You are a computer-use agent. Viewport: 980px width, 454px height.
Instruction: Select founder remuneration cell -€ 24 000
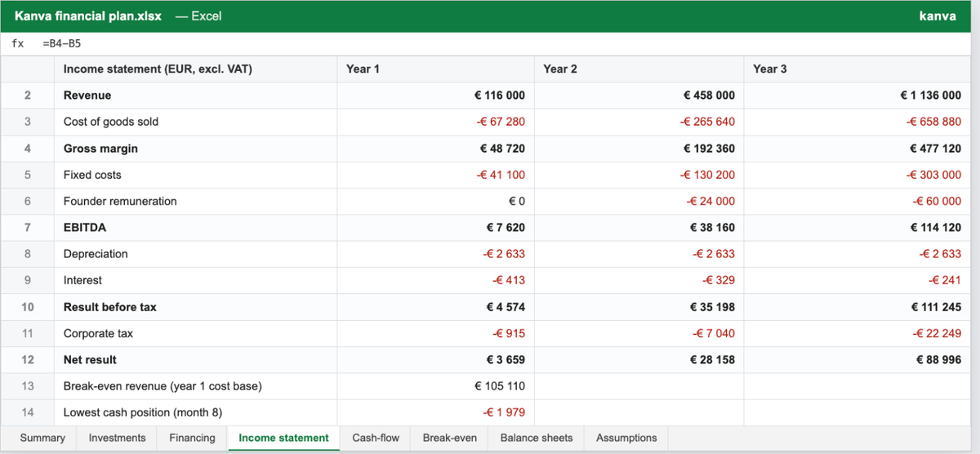click(638, 201)
